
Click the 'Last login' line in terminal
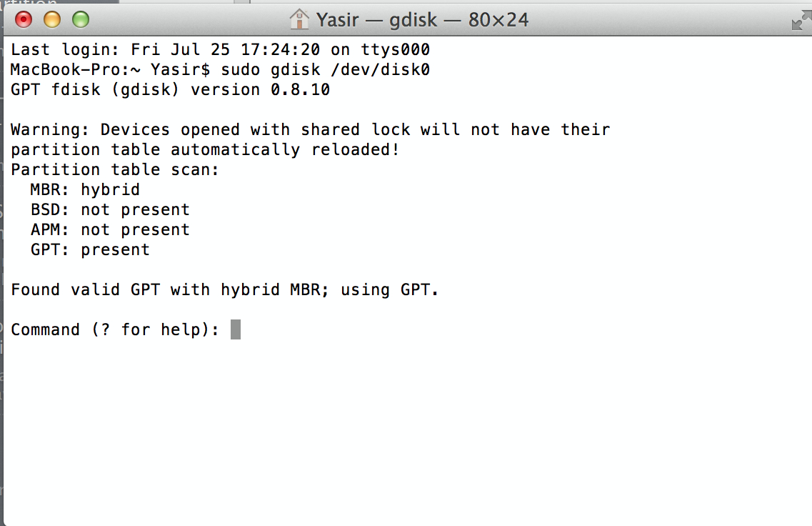tap(220, 50)
